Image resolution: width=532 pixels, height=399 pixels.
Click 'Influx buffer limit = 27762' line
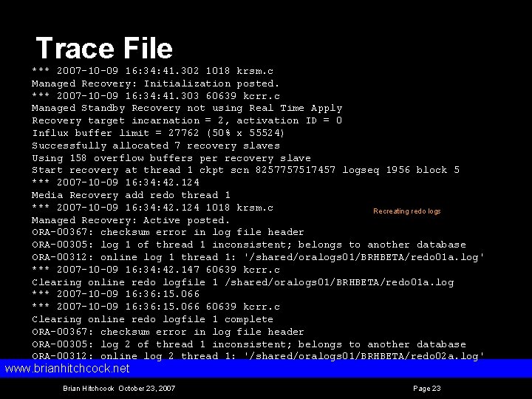(x=158, y=133)
